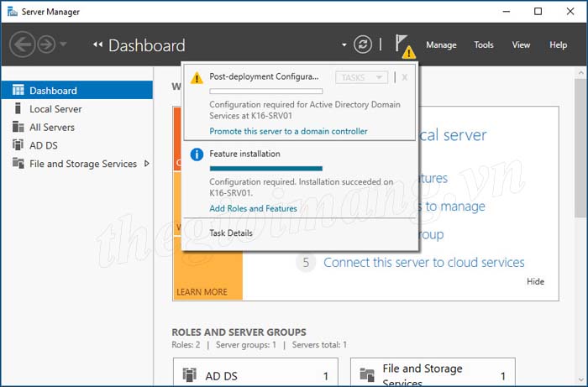Open the Tools menu
Screen dimensions: 588x387
[x=483, y=45]
